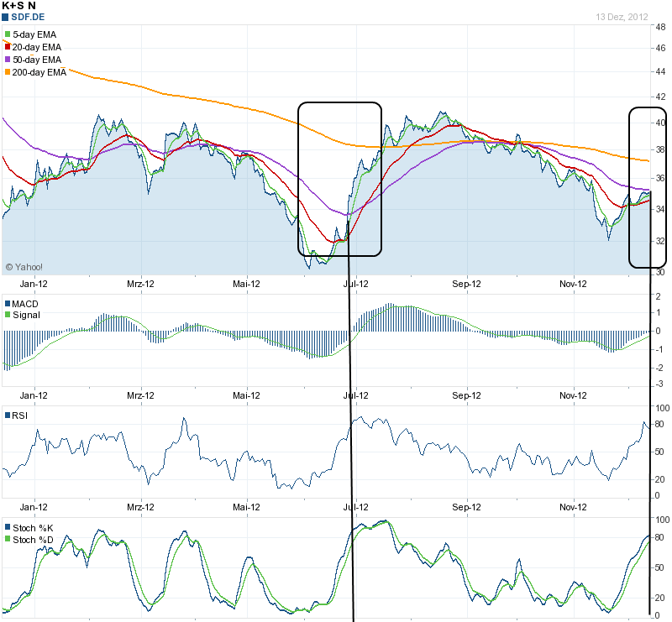Click the RSI legend label

(19, 416)
